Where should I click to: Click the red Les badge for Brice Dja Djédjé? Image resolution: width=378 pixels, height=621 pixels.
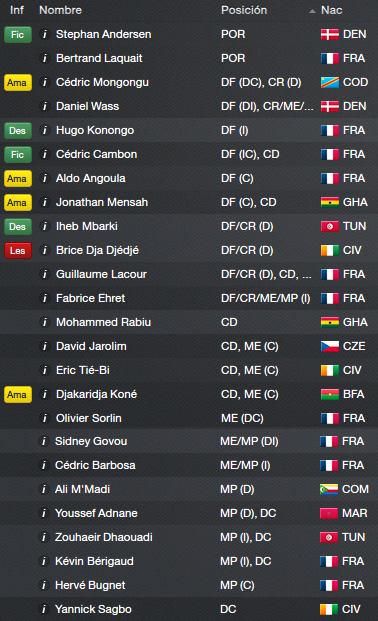(18, 251)
